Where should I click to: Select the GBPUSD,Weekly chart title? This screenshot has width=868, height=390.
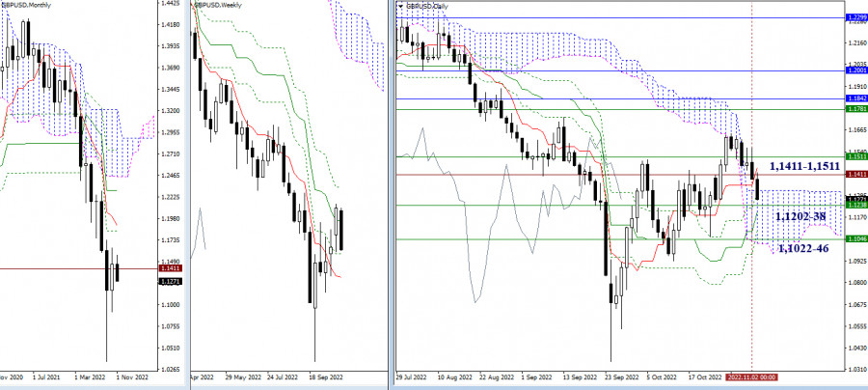pos(220,5)
